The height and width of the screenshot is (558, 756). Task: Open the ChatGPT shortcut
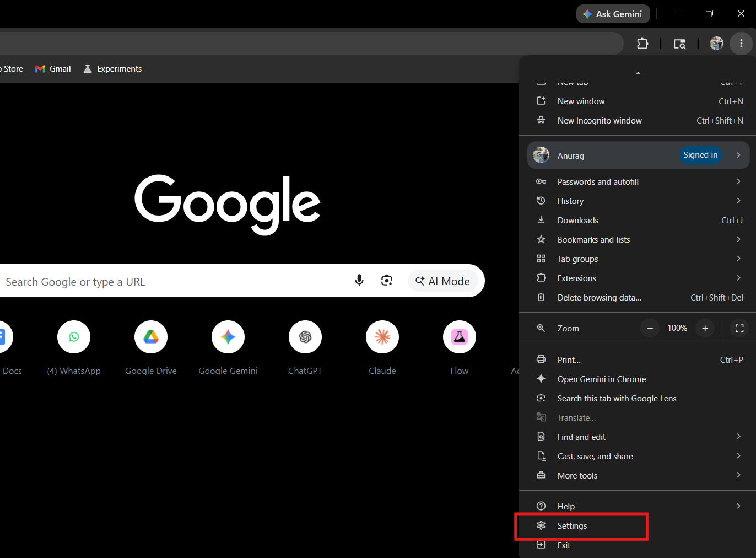[x=305, y=348]
